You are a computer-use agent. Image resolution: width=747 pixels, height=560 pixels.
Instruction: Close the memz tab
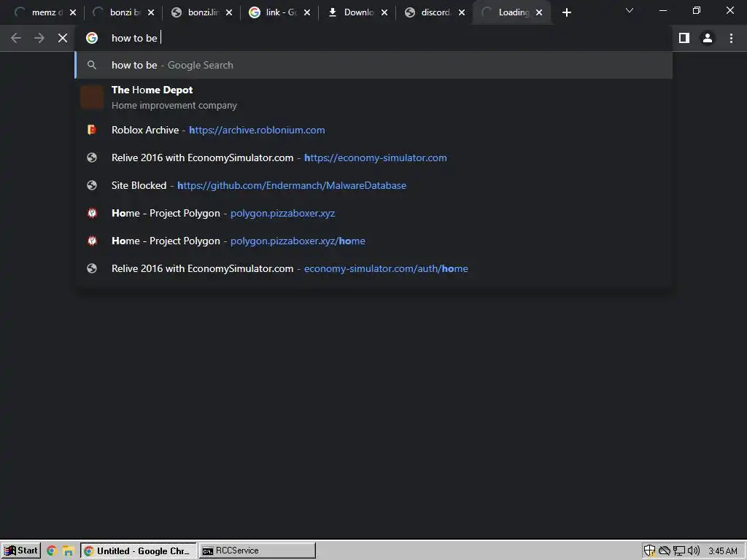coord(73,12)
